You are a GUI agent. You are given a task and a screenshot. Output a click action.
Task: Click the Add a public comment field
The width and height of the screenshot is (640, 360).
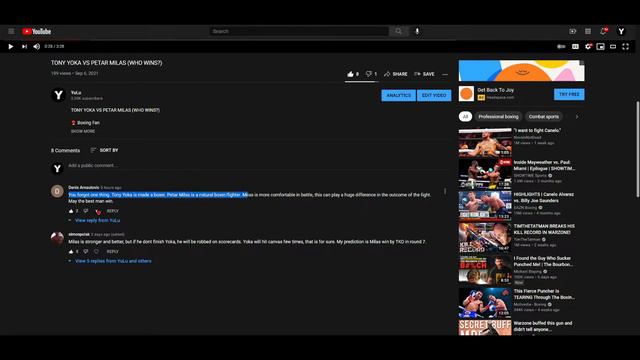coord(258,166)
